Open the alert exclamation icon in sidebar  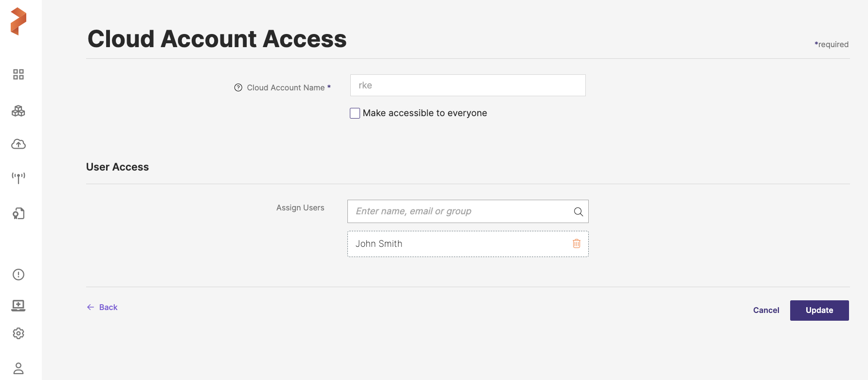pyautogui.click(x=18, y=275)
